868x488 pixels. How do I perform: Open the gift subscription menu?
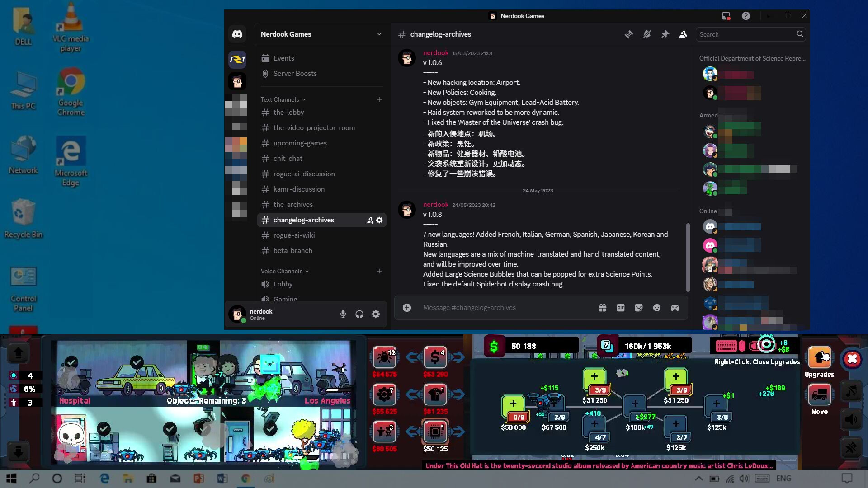pyautogui.click(x=603, y=308)
